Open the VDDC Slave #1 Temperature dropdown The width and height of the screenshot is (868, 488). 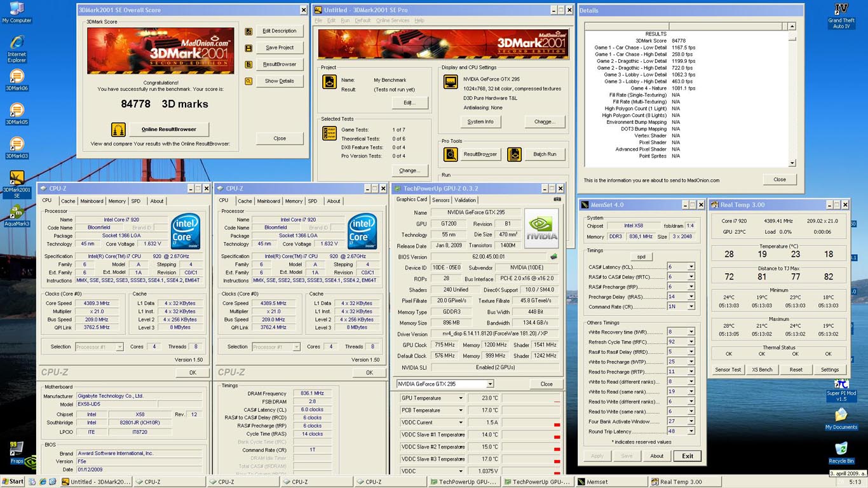(461, 435)
